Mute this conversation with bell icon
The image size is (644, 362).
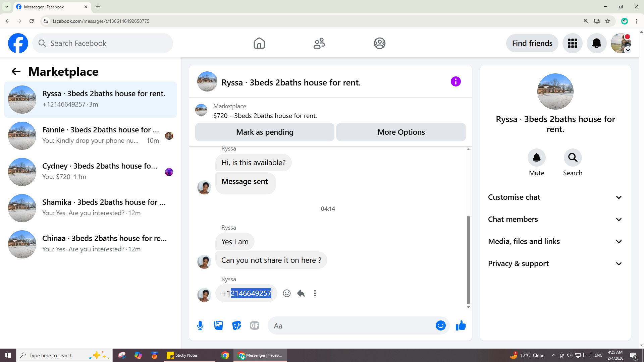pos(536,158)
